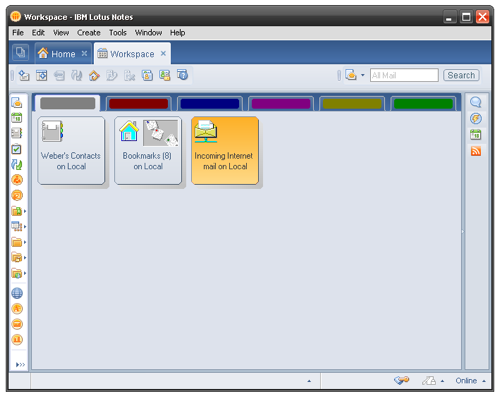Screen dimensions: 500x399
Task: Click the orange person-symbol bookmark icon
Action: click(x=17, y=180)
